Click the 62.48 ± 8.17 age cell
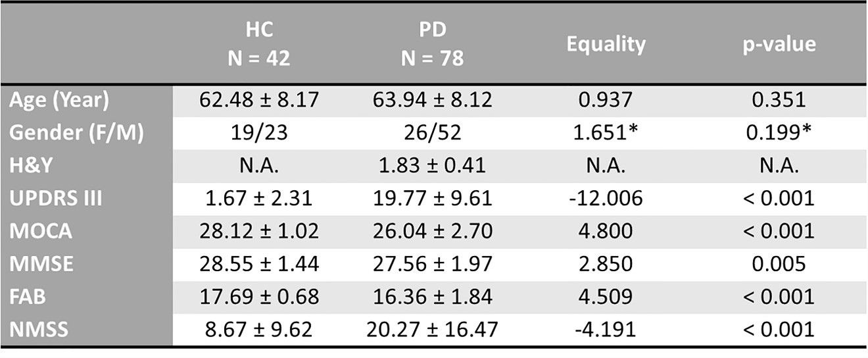 tap(259, 101)
